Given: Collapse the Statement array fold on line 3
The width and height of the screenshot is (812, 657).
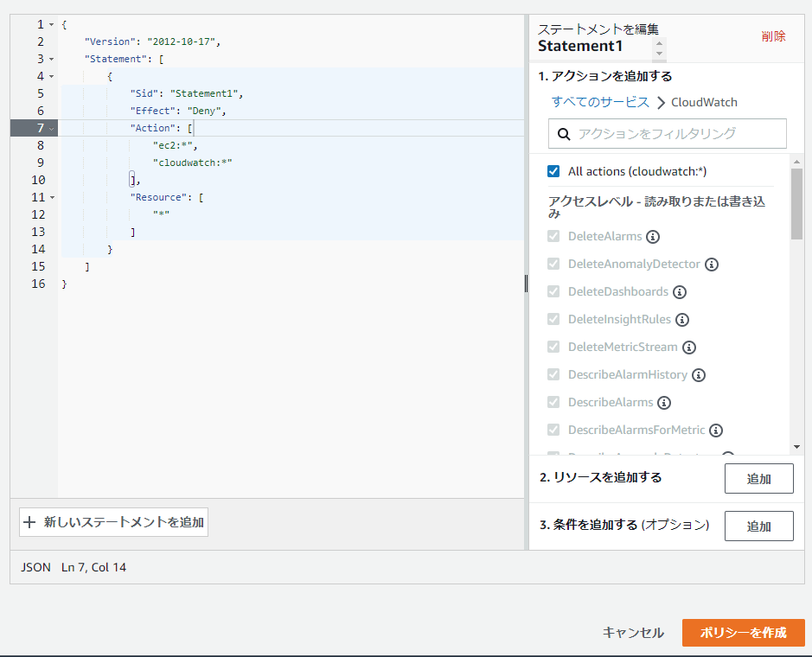Looking at the screenshot, I should 51,59.
